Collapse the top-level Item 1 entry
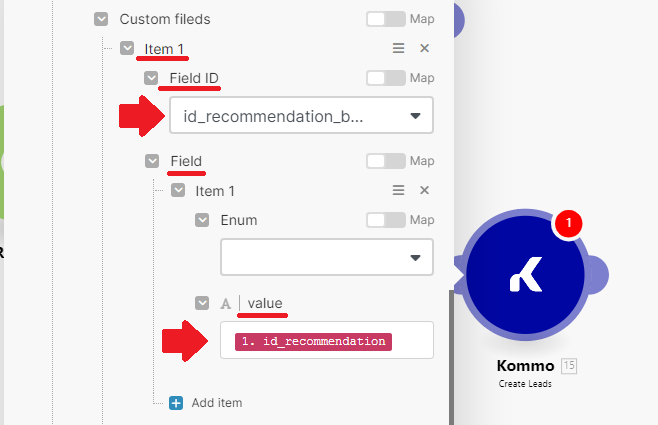Screen dimensions: 658x425 pos(127,48)
